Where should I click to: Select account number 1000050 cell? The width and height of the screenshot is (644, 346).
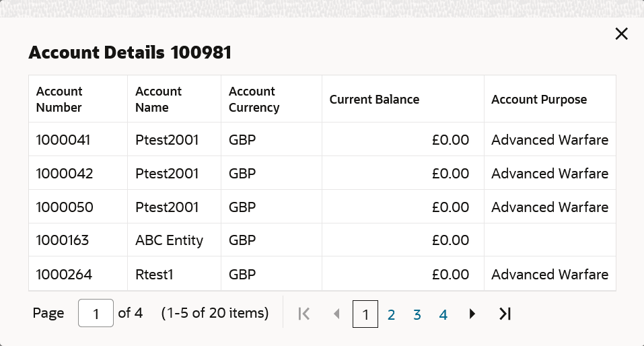click(x=65, y=207)
